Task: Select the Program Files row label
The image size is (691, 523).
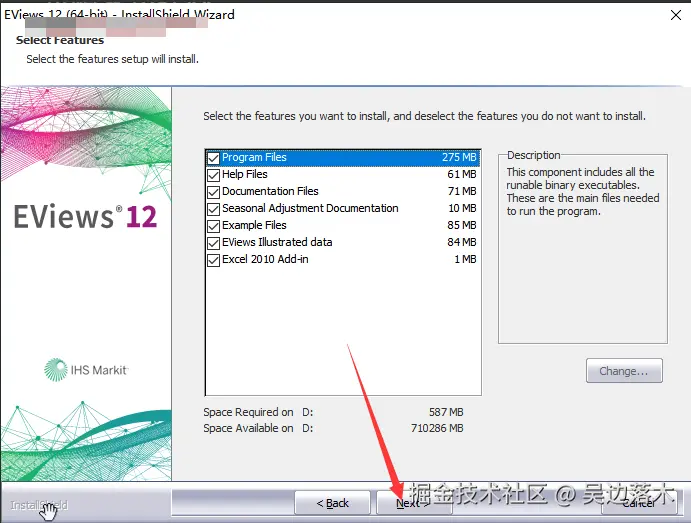Action: point(254,157)
